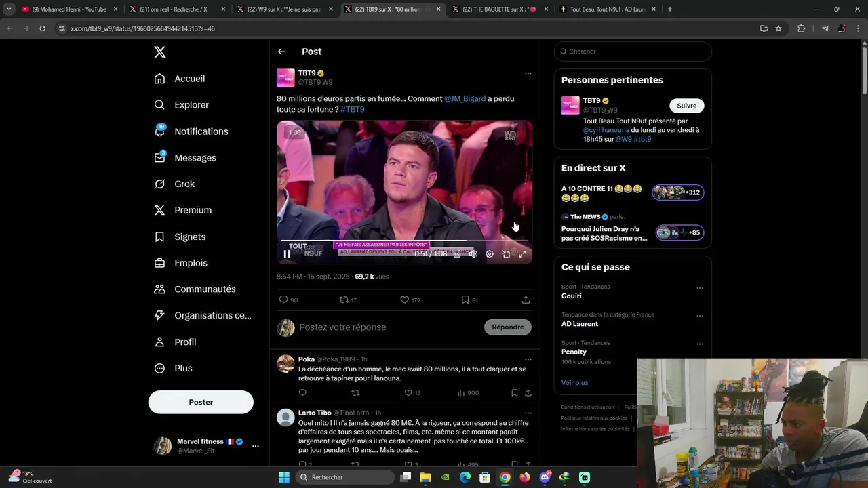Open Messages in the sidebar

pos(185,158)
